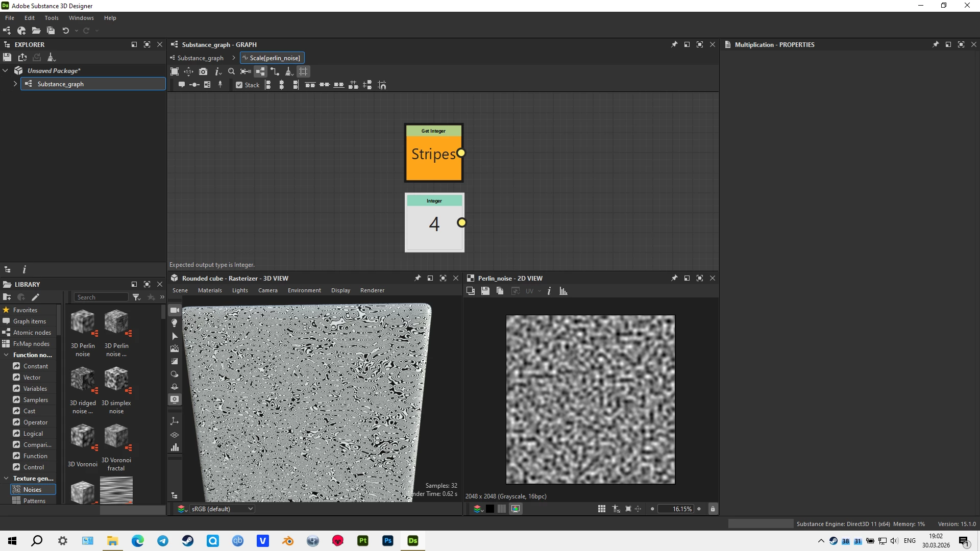Go to Substance_graph in breadcrumb
The width and height of the screenshot is (980, 551).
[x=200, y=58]
